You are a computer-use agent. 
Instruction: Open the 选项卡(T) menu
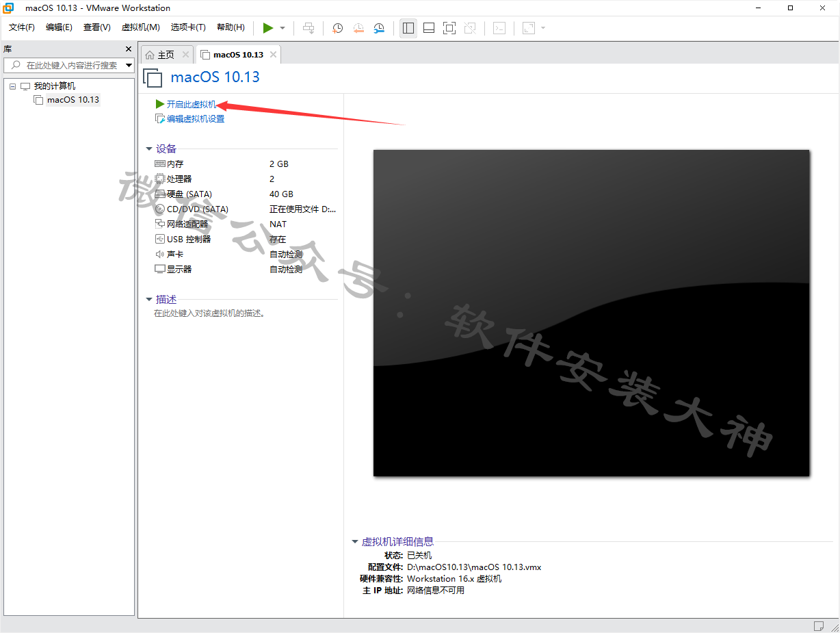188,27
